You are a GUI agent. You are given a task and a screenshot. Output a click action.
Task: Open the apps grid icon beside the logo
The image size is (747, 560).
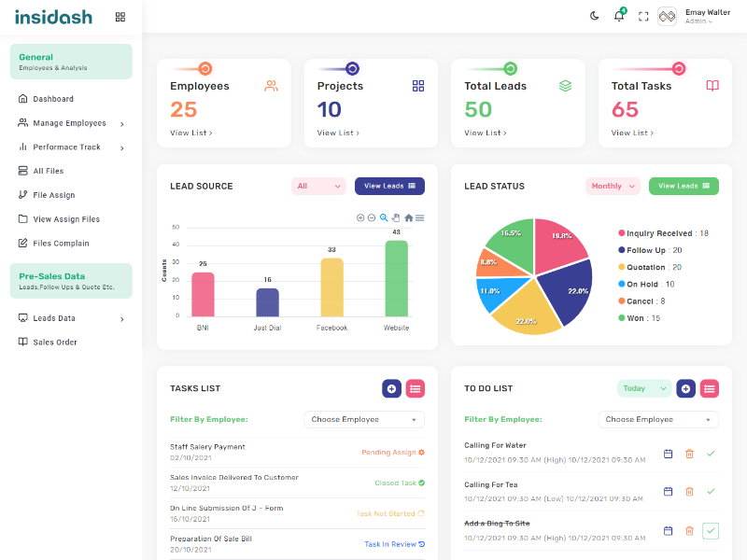120,16
